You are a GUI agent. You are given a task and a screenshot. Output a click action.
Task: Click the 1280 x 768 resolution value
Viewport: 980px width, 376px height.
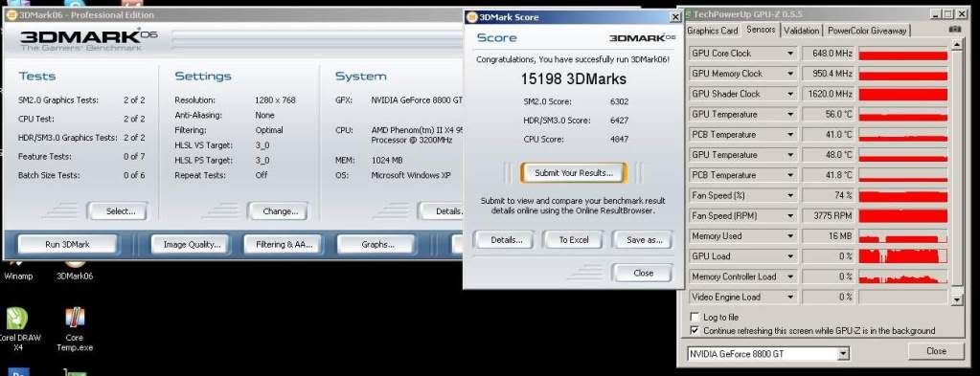[x=275, y=100]
